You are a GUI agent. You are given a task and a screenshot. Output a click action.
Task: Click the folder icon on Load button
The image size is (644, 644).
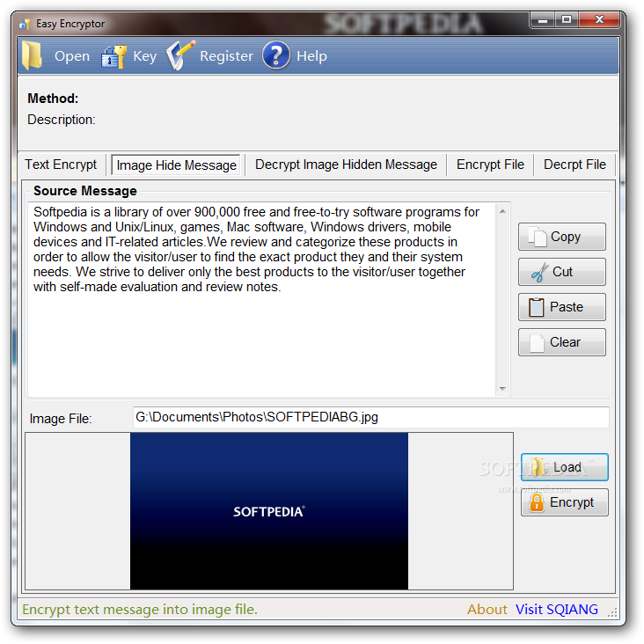[x=538, y=467]
